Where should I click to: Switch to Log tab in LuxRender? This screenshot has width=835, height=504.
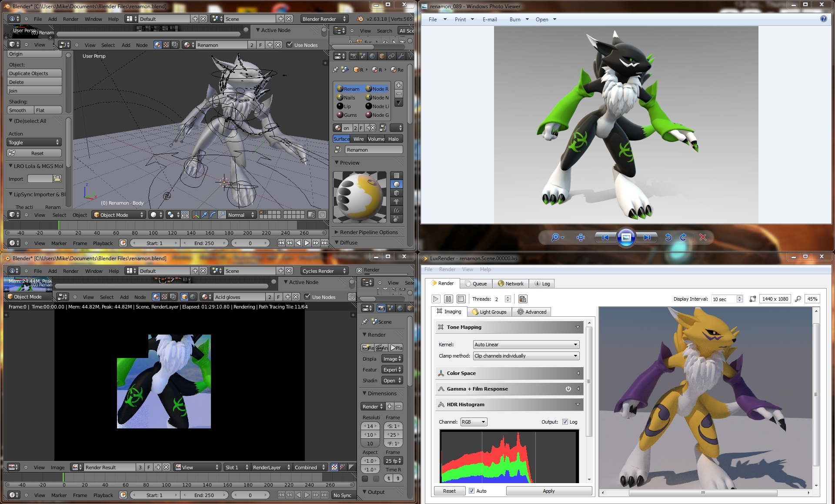point(542,284)
